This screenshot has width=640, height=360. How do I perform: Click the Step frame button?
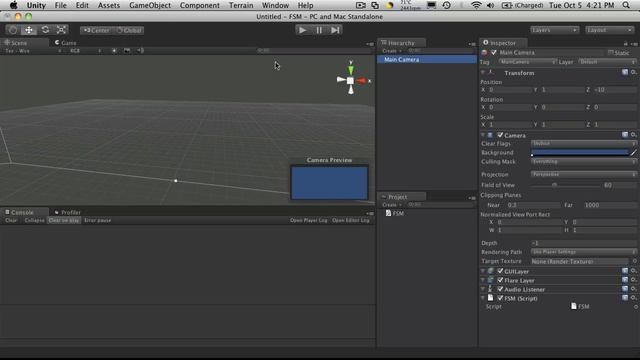pyautogui.click(x=335, y=30)
